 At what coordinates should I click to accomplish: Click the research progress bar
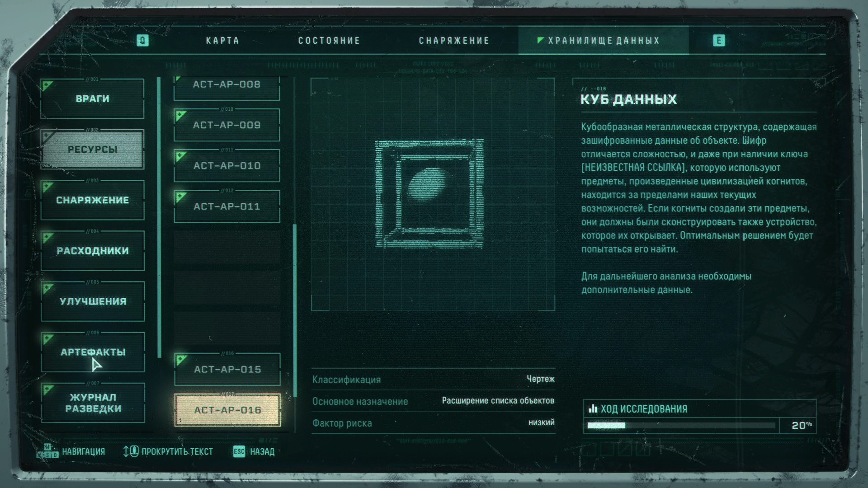[x=680, y=425]
